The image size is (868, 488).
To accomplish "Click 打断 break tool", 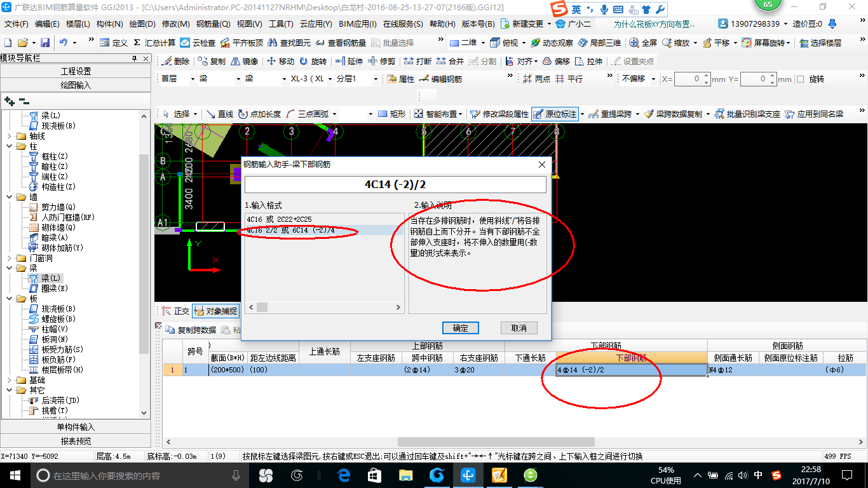I will [x=417, y=61].
